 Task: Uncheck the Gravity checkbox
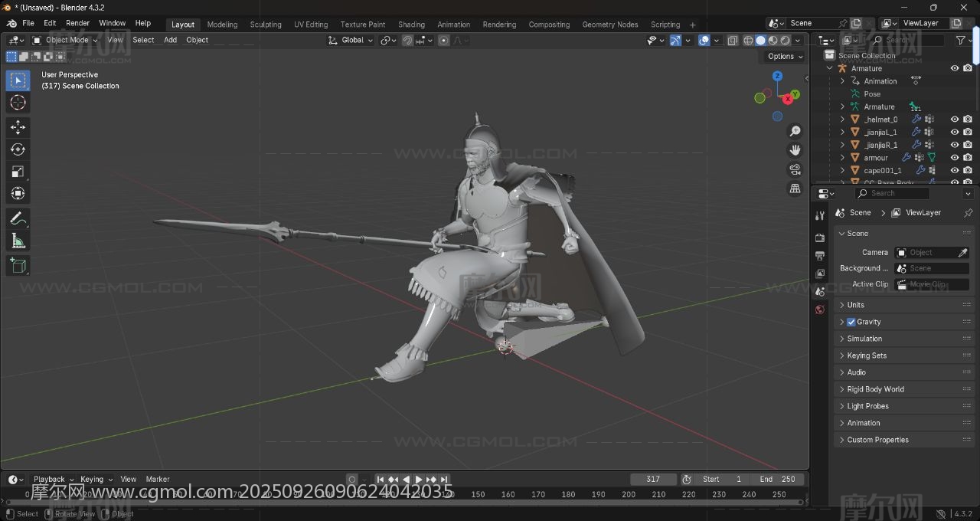[851, 322]
